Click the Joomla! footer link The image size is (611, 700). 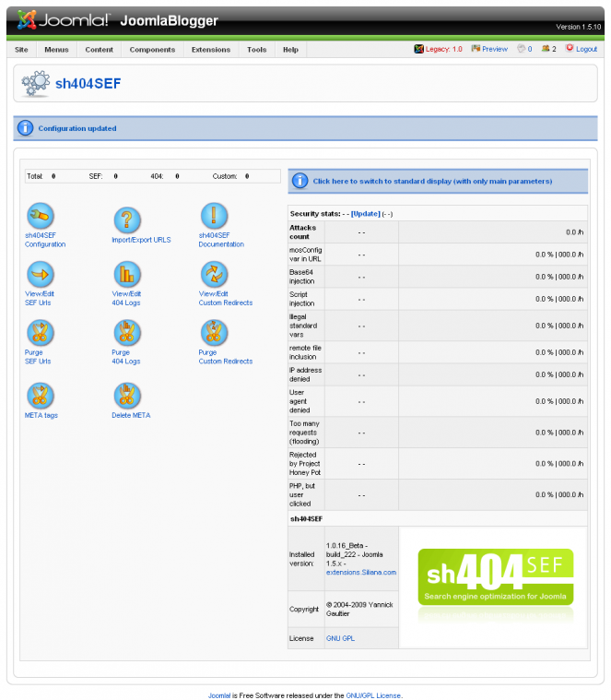click(x=219, y=695)
